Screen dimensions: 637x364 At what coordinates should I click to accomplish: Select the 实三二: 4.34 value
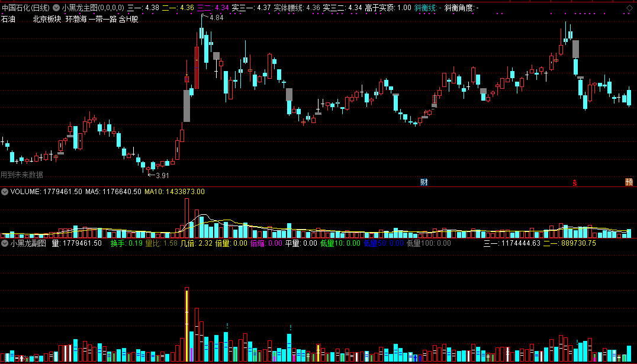pyautogui.click(x=342, y=8)
